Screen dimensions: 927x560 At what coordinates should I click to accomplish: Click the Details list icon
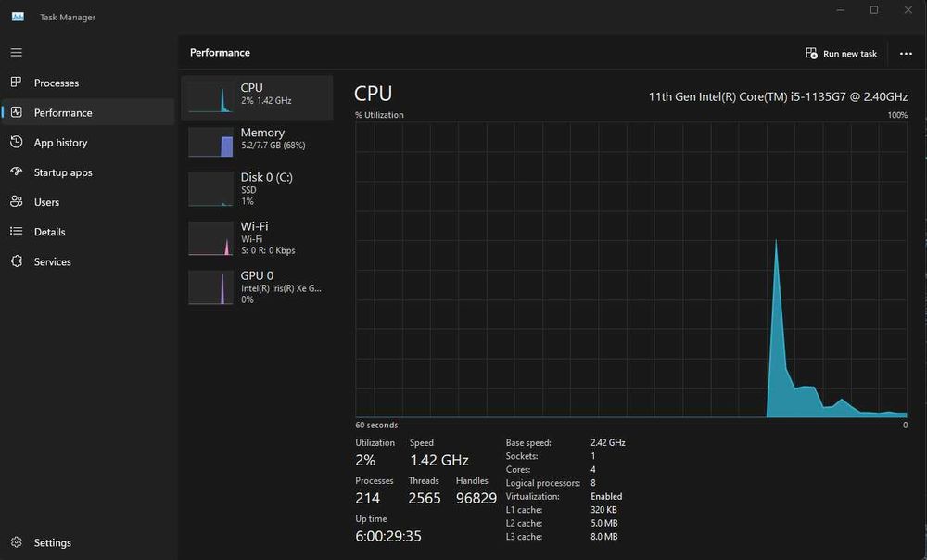point(17,231)
